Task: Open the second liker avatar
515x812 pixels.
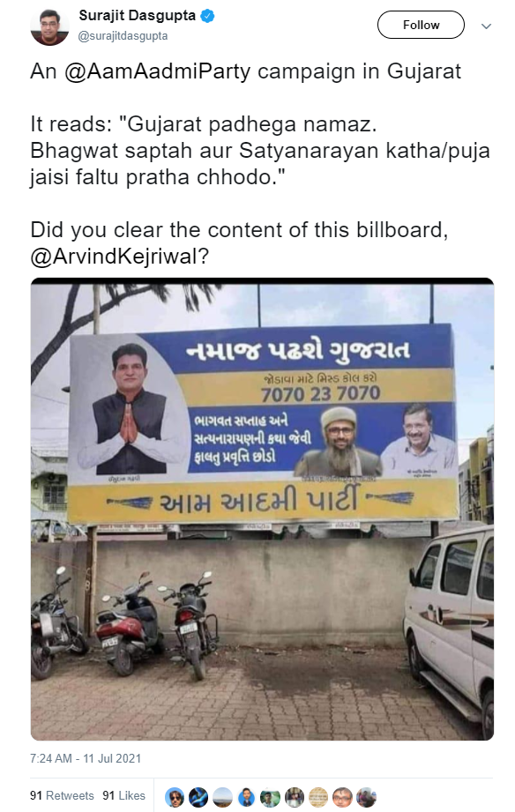Action: pyautogui.click(x=198, y=797)
